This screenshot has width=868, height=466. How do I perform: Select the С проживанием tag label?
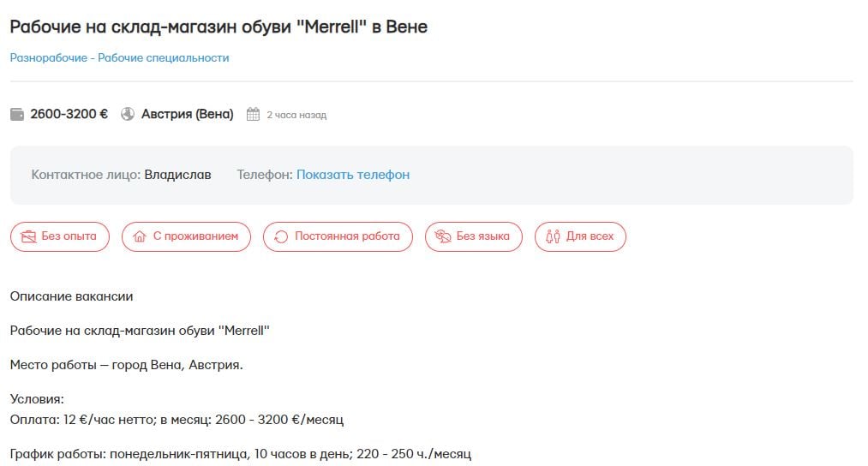pyautogui.click(x=195, y=236)
